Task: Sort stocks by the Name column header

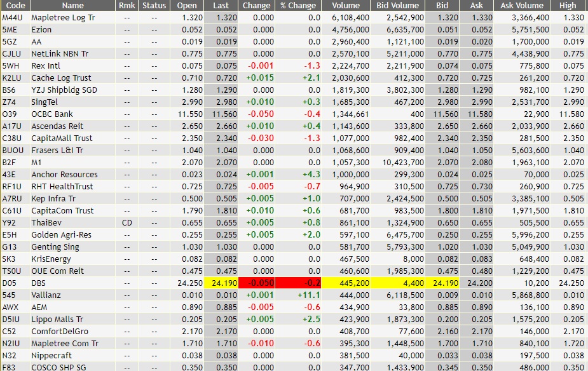Action: (x=72, y=5)
